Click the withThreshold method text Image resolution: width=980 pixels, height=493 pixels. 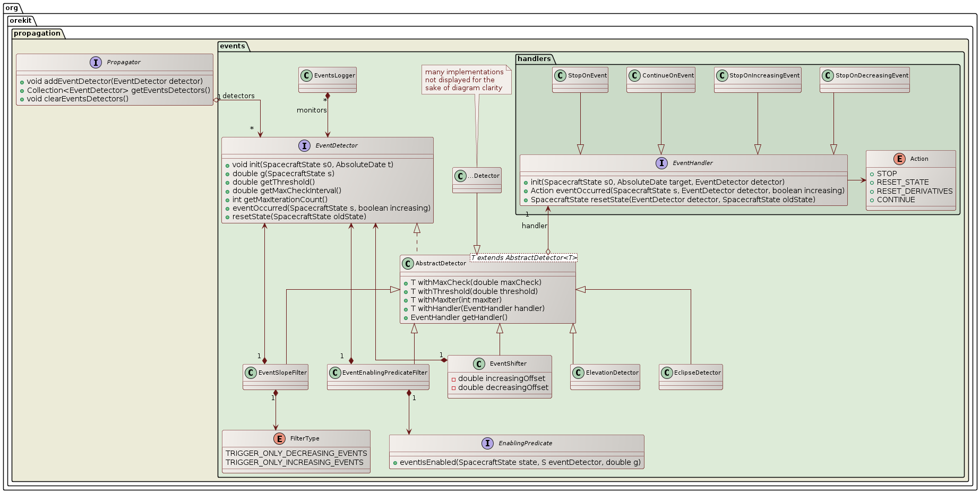pos(474,291)
